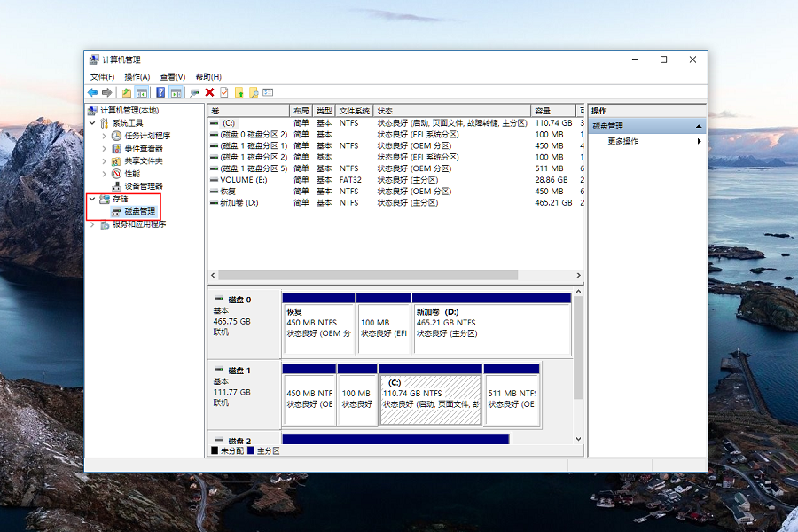Toggle the Show/Hide Action Pane toolbar icon
Viewport: 798px width, 532px height.
coord(176,92)
